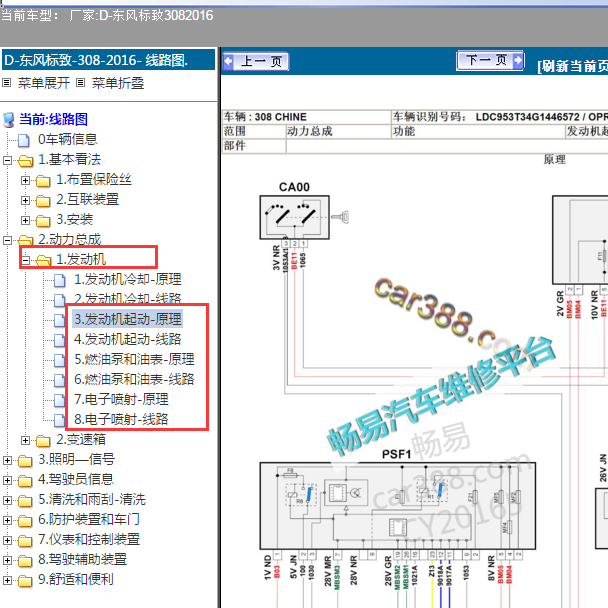This screenshot has width=608, height=608.
Task: Expand the 2.互联装置 folder
Action: coord(26,200)
